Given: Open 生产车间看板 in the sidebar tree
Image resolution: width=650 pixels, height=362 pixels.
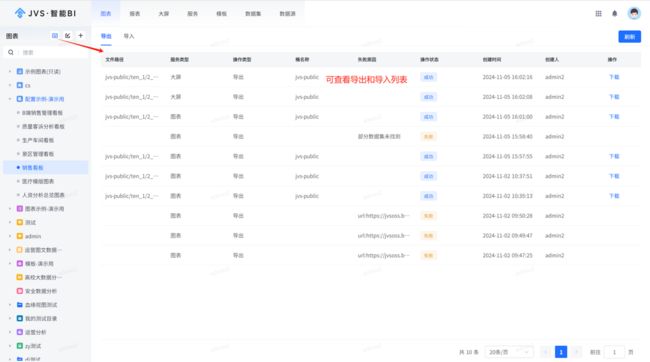Looking at the screenshot, I should click(x=38, y=140).
